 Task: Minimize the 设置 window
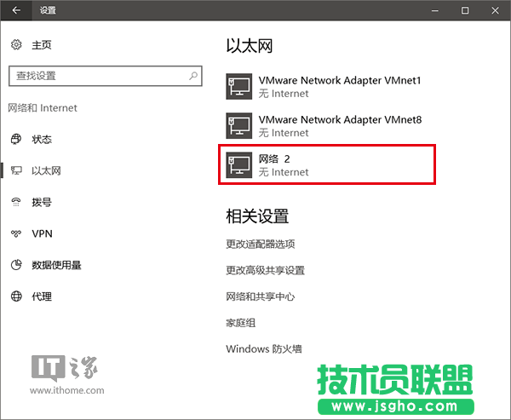(x=434, y=10)
